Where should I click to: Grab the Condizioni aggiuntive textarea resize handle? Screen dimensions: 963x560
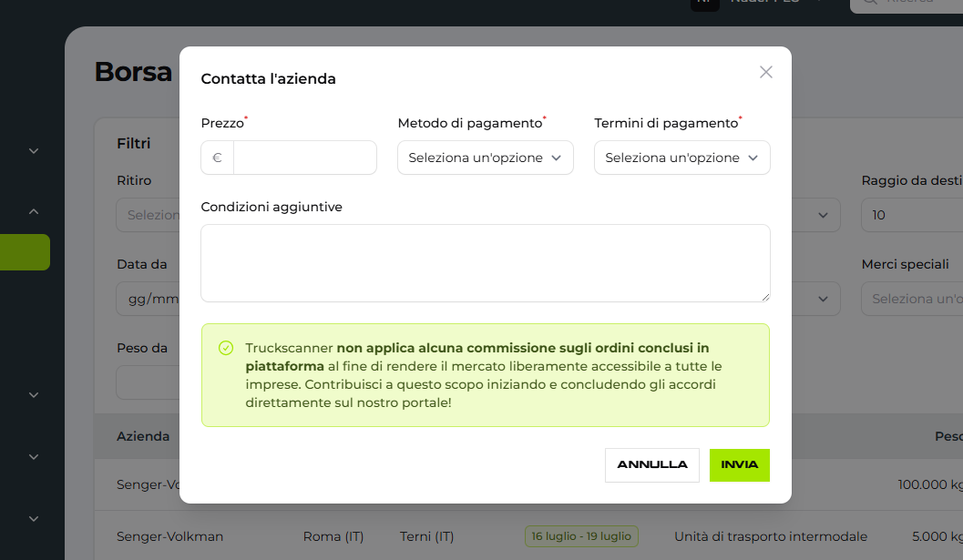[765, 297]
